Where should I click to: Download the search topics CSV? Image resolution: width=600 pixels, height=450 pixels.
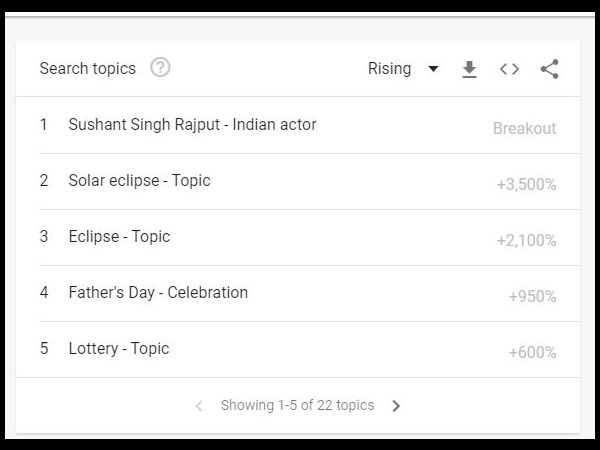point(469,69)
